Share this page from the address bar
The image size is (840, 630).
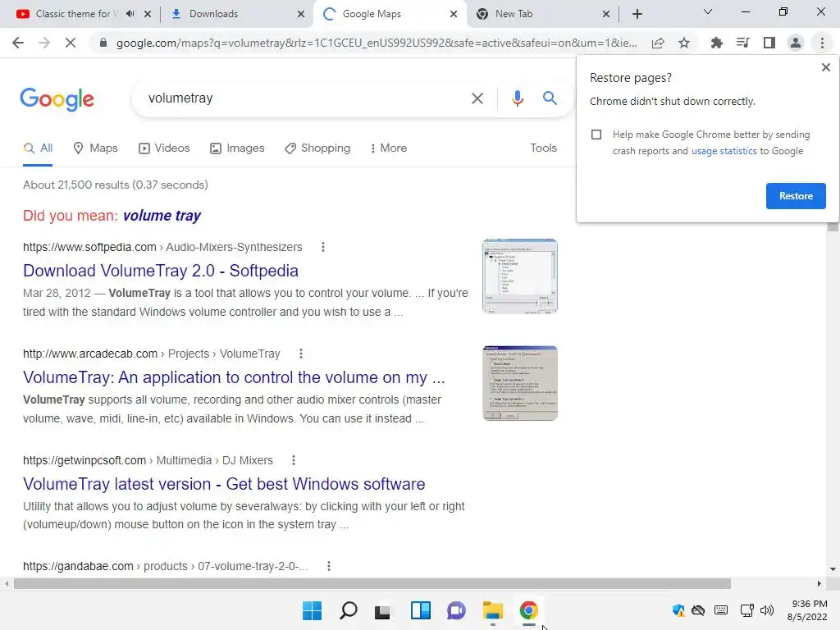658,43
